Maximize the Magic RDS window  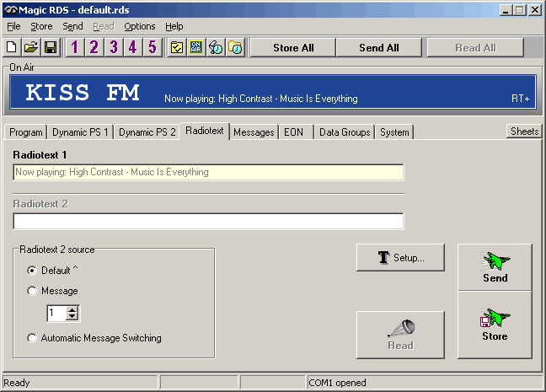[x=519, y=10]
